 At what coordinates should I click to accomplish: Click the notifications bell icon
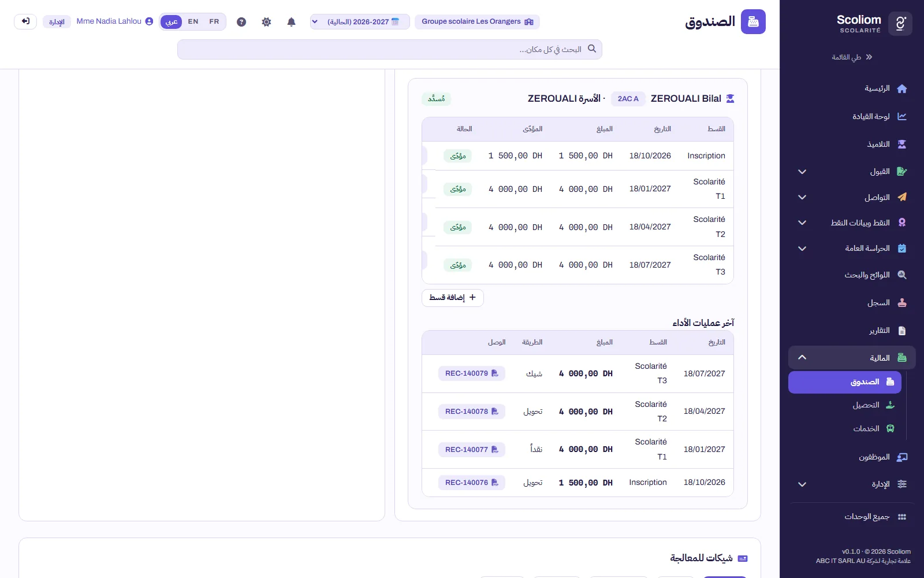291,22
